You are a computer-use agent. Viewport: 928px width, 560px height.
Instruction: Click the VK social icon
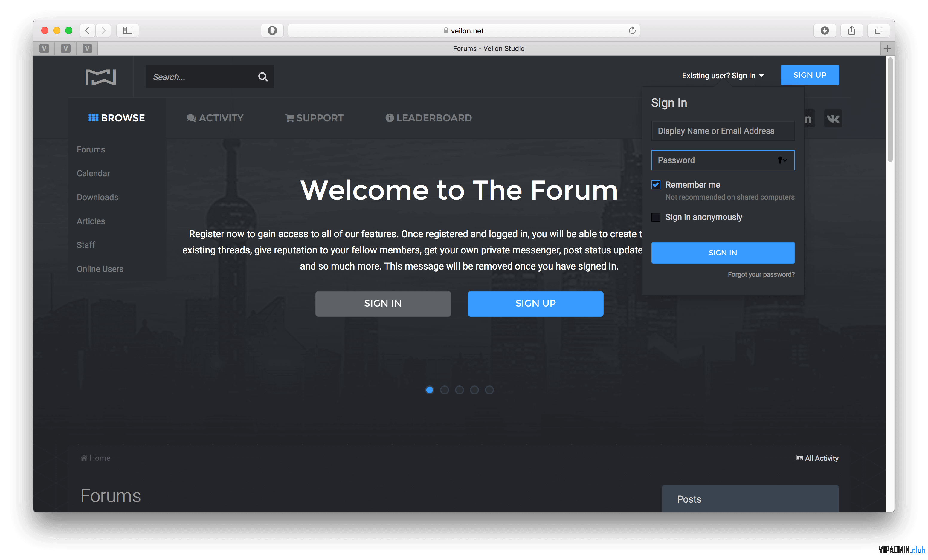click(833, 119)
